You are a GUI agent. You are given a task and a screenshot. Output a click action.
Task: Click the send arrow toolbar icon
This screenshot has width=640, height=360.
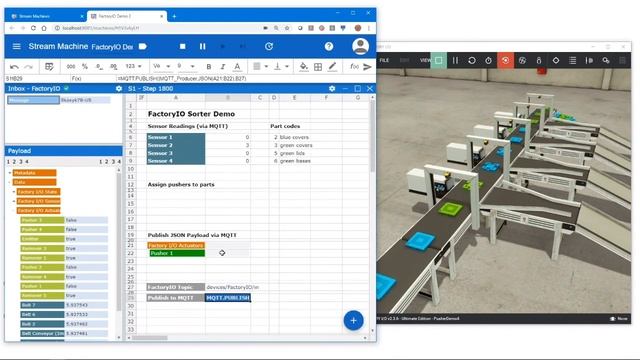pos(367,67)
